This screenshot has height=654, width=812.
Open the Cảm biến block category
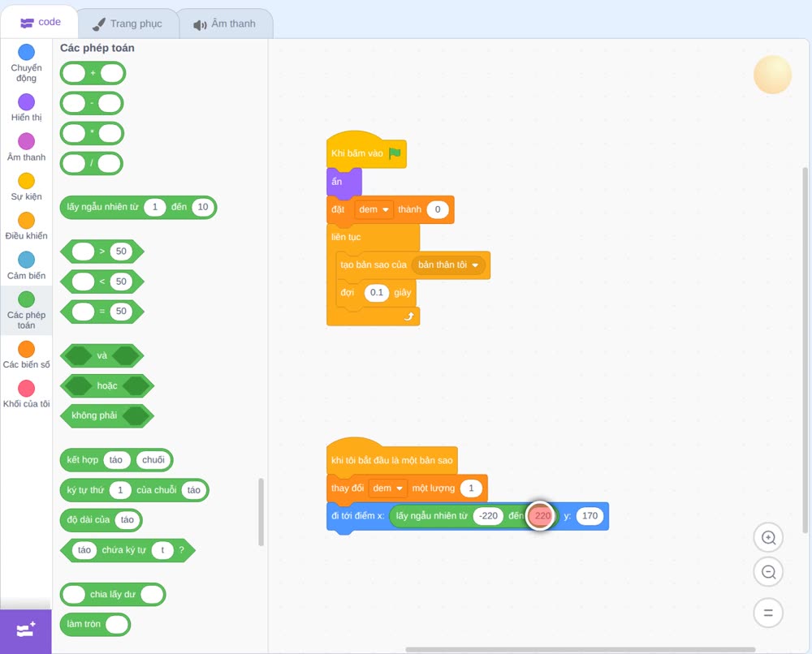click(26, 265)
